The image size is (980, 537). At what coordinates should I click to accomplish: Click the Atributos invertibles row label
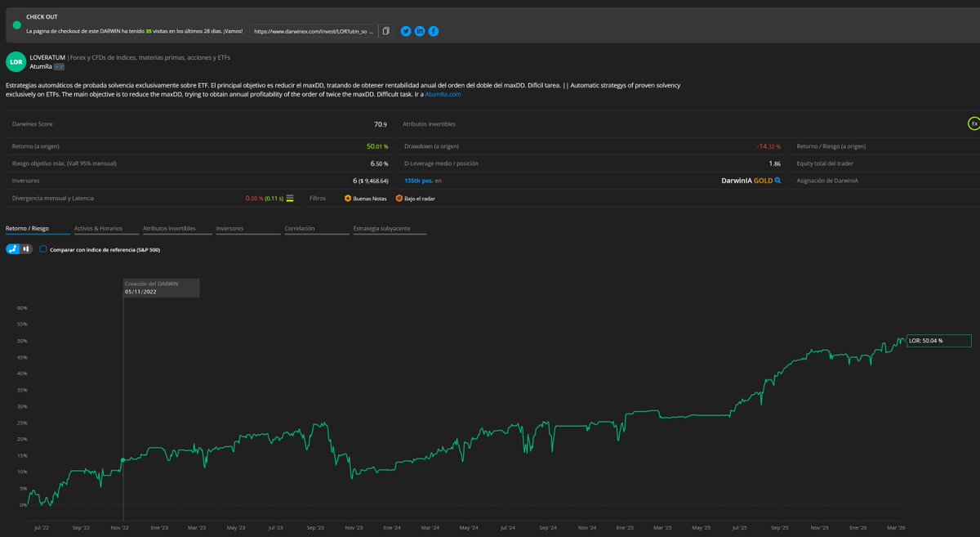(429, 124)
